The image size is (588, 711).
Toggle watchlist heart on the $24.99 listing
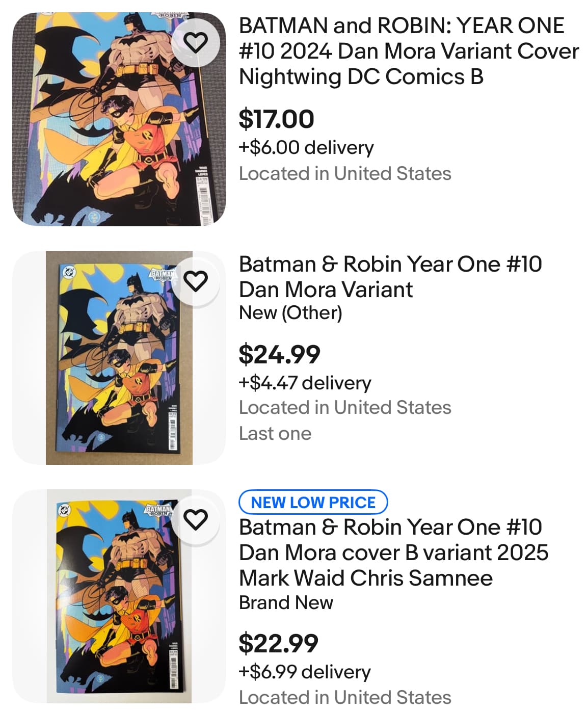click(195, 281)
